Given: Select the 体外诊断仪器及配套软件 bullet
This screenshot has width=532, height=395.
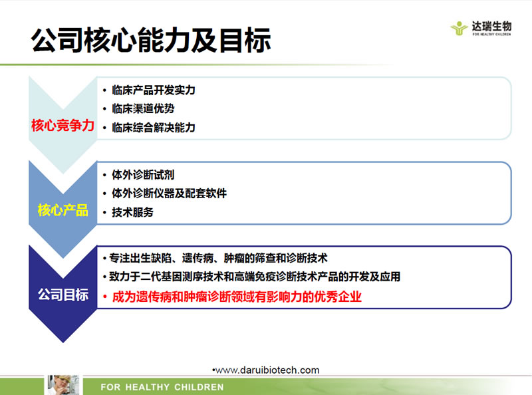Looking at the screenshot, I should click(x=169, y=194).
